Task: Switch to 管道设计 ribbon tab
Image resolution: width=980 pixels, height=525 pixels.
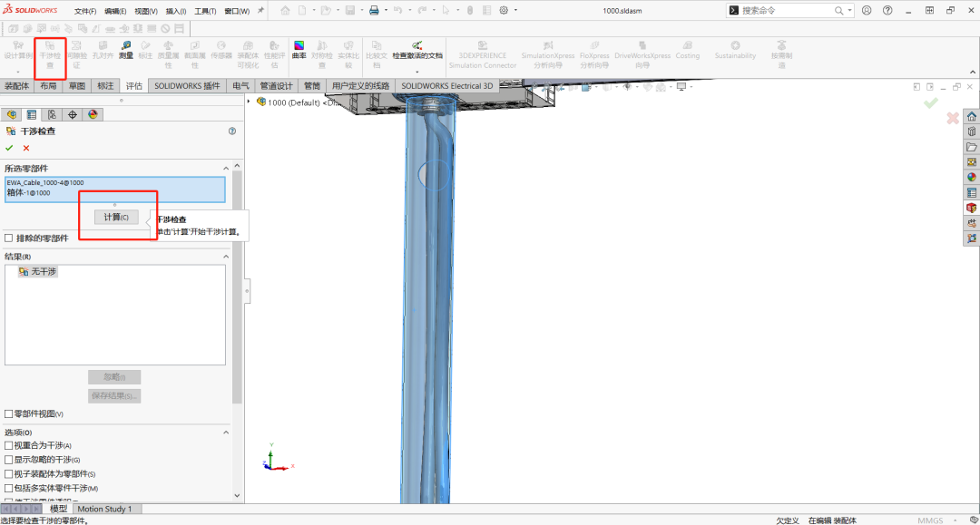Action: (276, 85)
